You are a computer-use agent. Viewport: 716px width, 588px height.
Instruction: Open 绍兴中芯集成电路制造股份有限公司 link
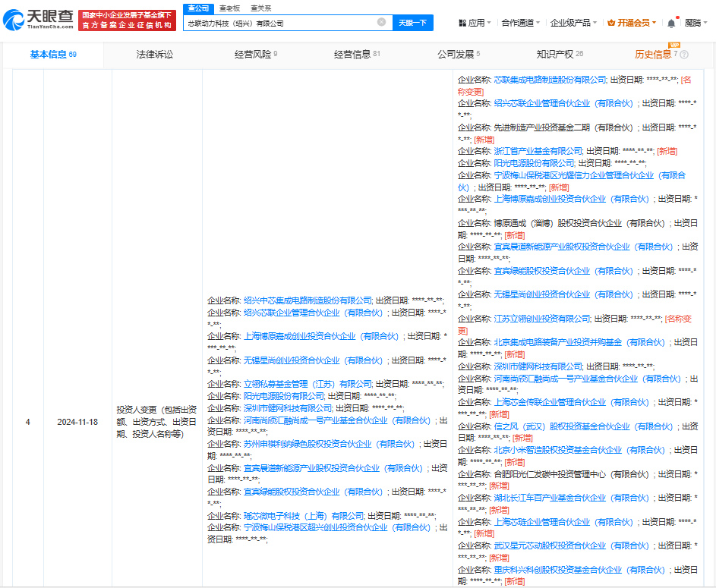tap(308, 300)
